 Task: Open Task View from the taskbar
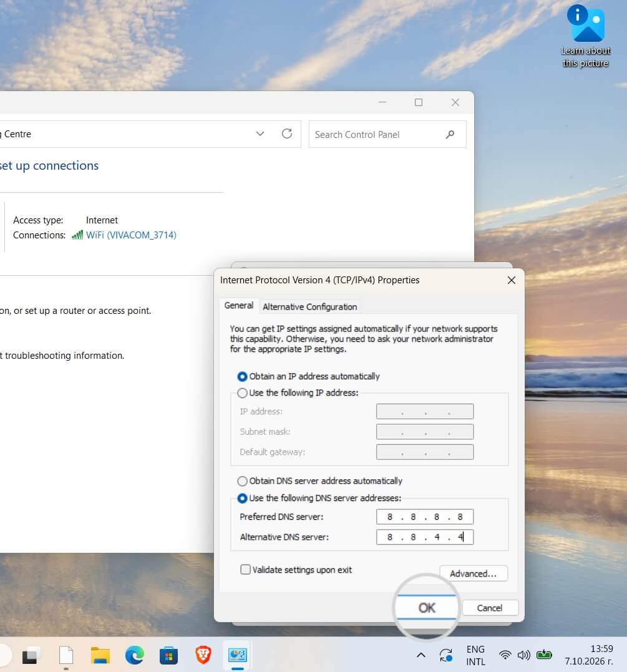(x=31, y=655)
